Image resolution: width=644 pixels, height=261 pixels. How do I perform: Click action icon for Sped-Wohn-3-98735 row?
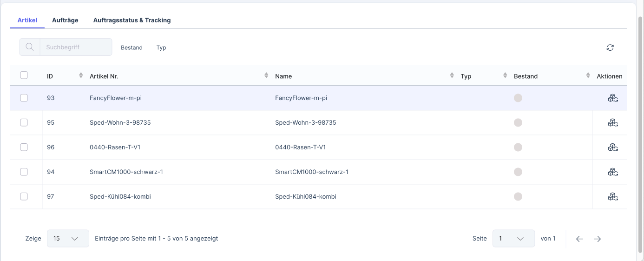pos(612,123)
